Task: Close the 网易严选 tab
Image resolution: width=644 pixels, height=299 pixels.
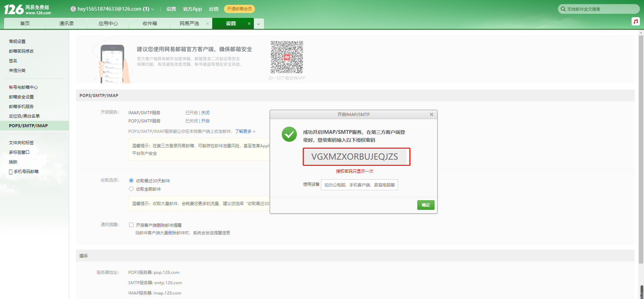Action: 207,23
